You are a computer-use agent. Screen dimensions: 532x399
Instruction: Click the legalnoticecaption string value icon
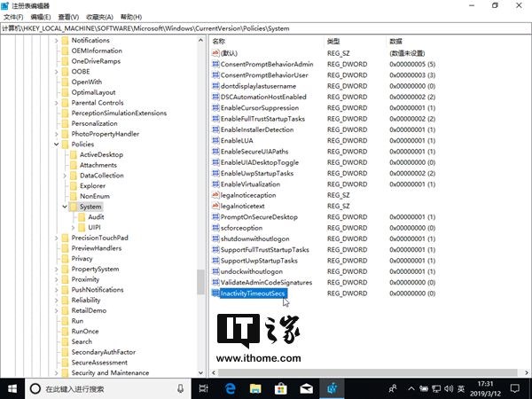click(215, 195)
